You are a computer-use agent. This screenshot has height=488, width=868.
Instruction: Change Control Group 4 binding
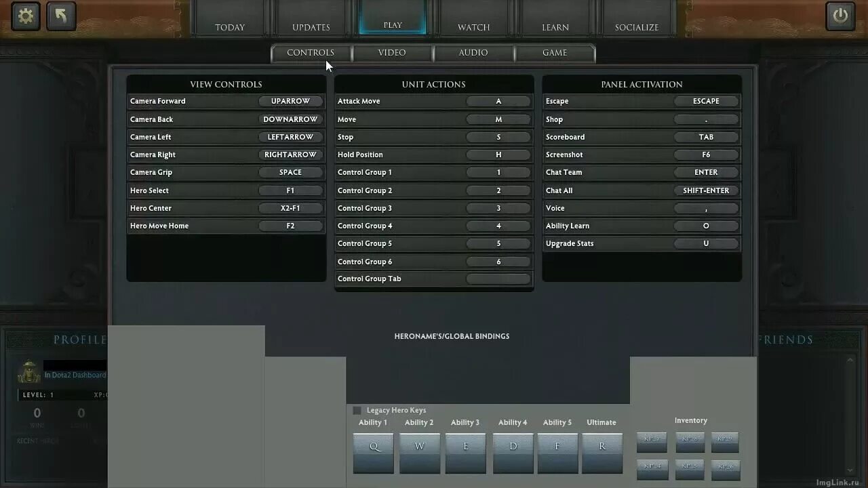(498, 226)
